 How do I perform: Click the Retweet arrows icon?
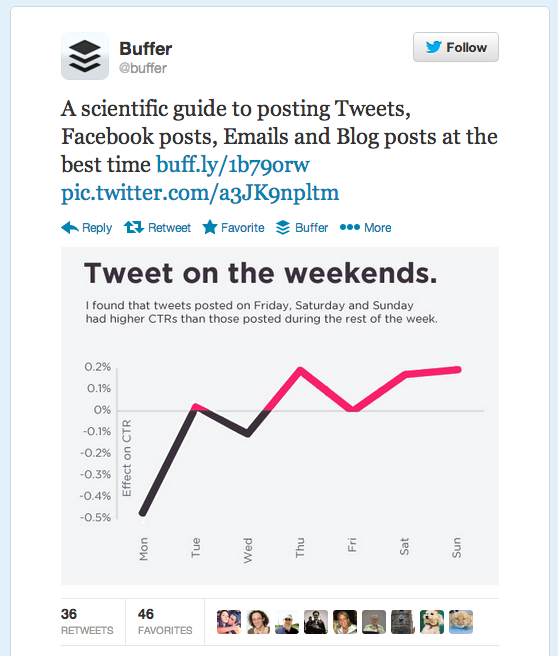pyautogui.click(x=134, y=228)
